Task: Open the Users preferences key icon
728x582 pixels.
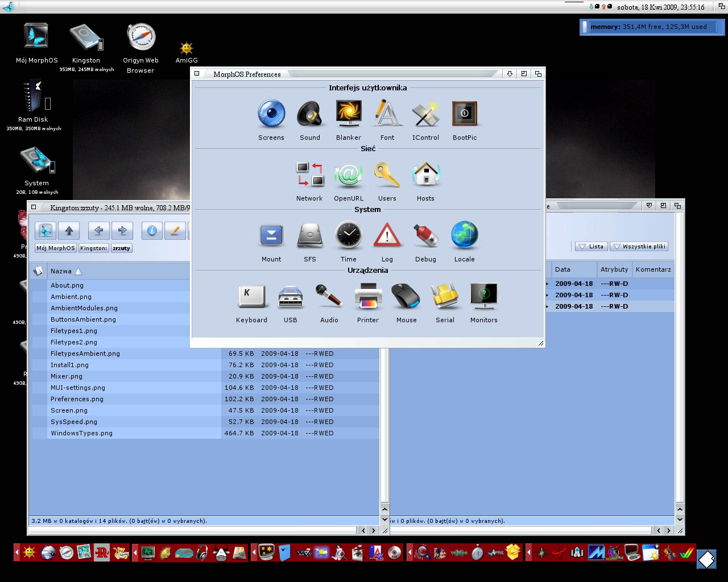Action: coord(387,175)
